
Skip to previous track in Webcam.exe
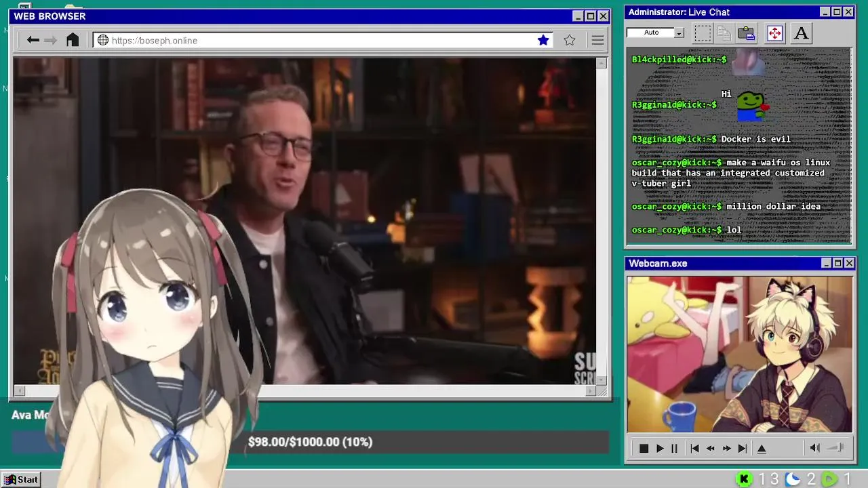coord(694,448)
